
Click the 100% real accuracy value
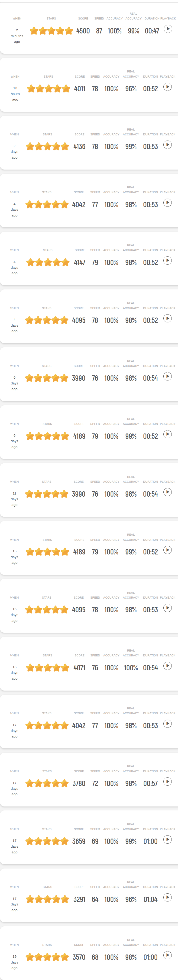pyautogui.click(x=131, y=668)
